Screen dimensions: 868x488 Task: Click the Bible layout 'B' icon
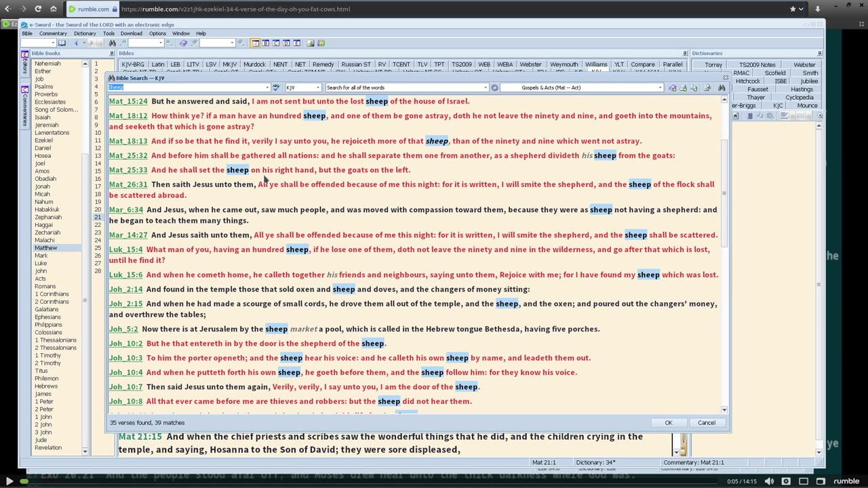click(x=265, y=43)
